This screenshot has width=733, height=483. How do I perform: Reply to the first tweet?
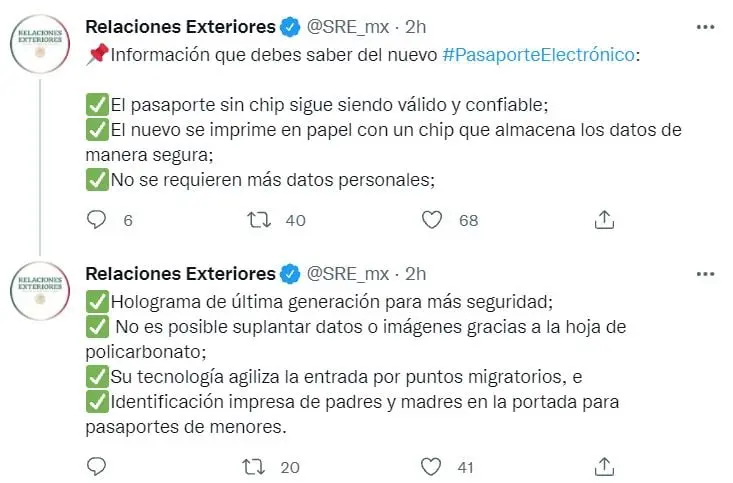(x=97, y=220)
